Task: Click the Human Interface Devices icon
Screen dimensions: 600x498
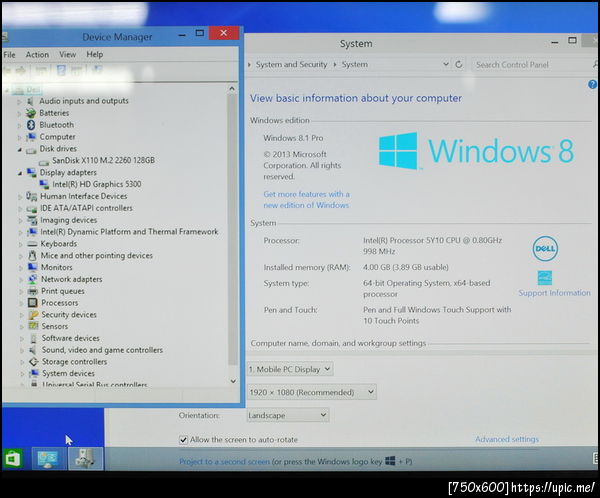Action: pyautogui.click(x=31, y=196)
